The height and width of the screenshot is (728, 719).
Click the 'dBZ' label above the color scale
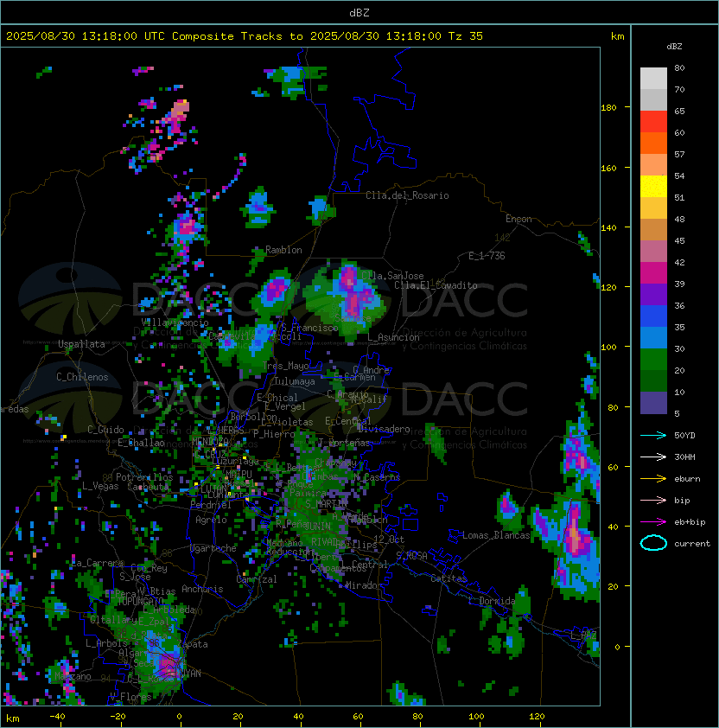[x=674, y=47]
